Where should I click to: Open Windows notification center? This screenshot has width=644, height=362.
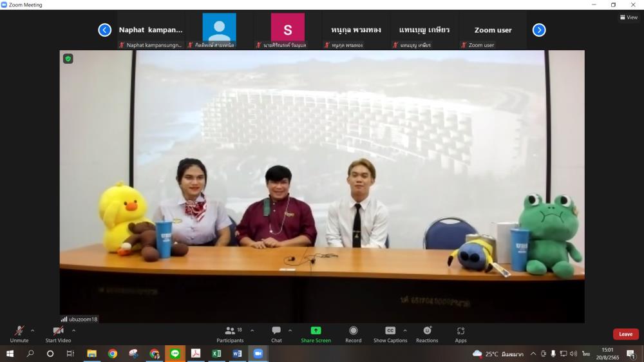[x=631, y=354]
